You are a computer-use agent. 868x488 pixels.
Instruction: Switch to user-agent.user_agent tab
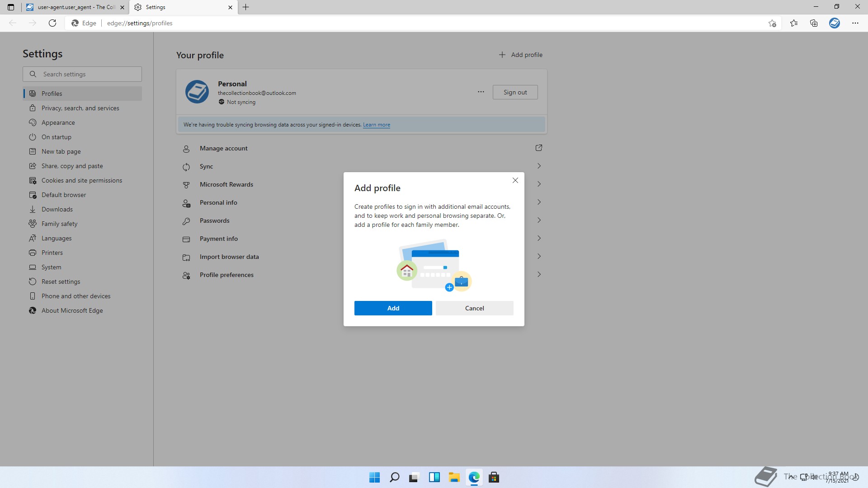(x=75, y=7)
